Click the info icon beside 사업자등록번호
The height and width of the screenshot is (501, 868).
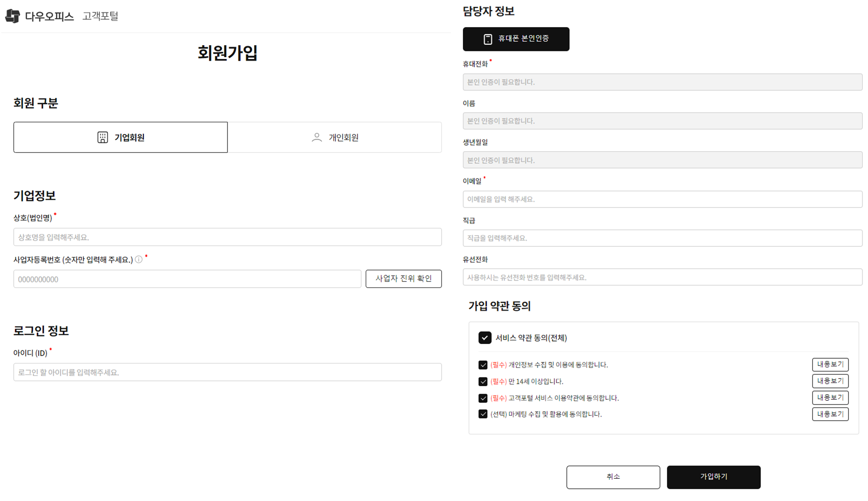(x=138, y=259)
